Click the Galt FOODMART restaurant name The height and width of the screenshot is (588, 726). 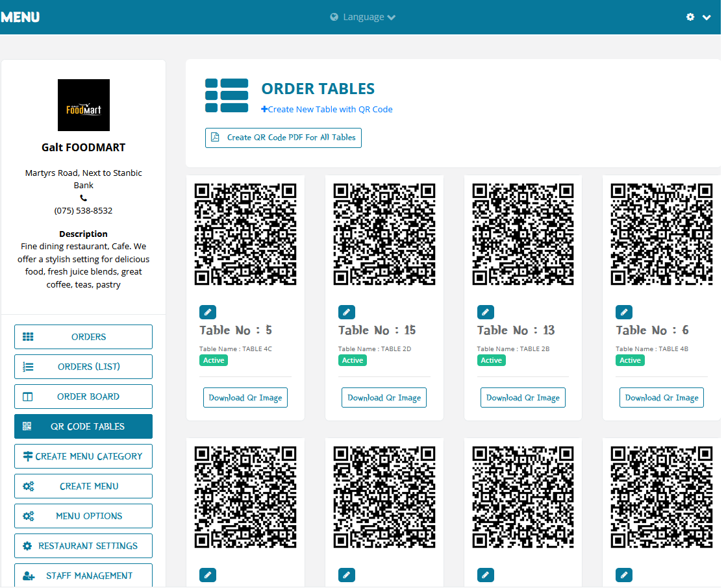coord(83,147)
